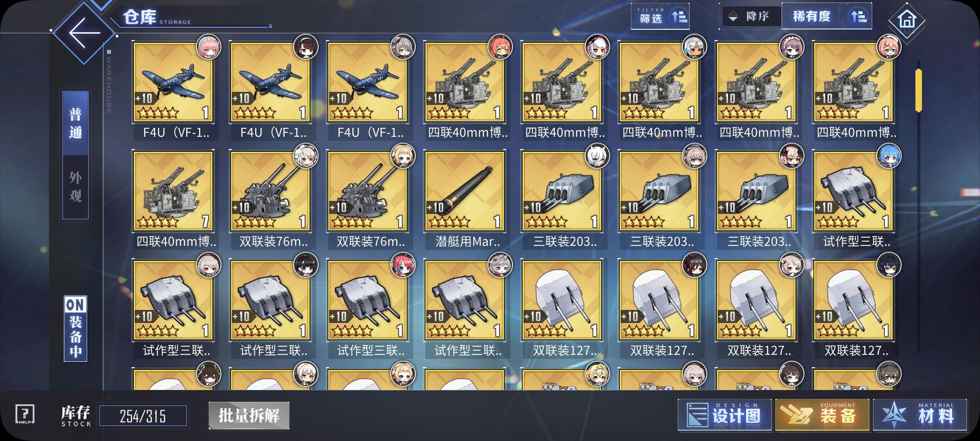
Task: Toggle descending sort order button
Action: tap(751, 16)
